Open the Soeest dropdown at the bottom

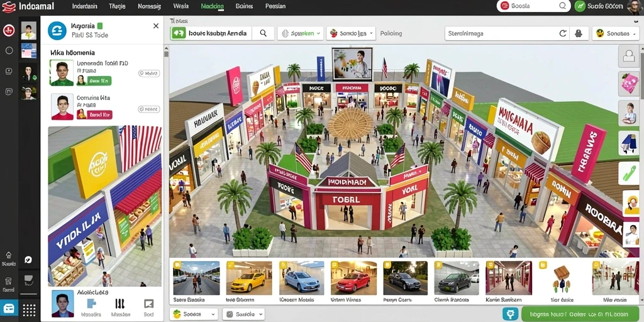[x=194, y=314]
